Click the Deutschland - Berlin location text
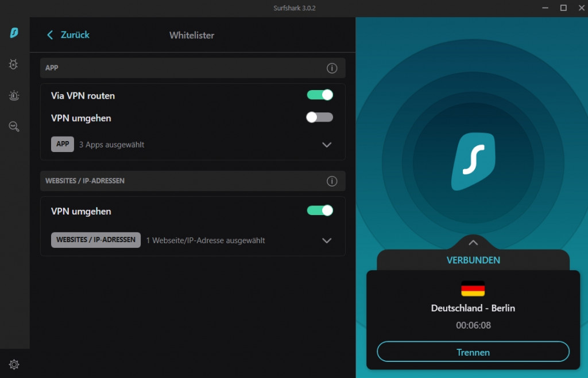588x378 pixels. coord(473,308)
